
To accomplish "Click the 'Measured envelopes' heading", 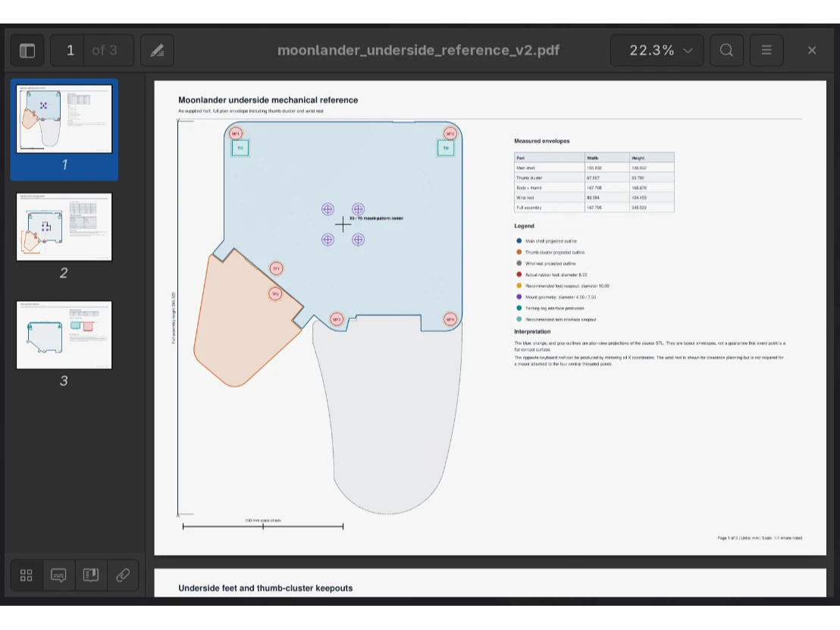I will point(541,142).
